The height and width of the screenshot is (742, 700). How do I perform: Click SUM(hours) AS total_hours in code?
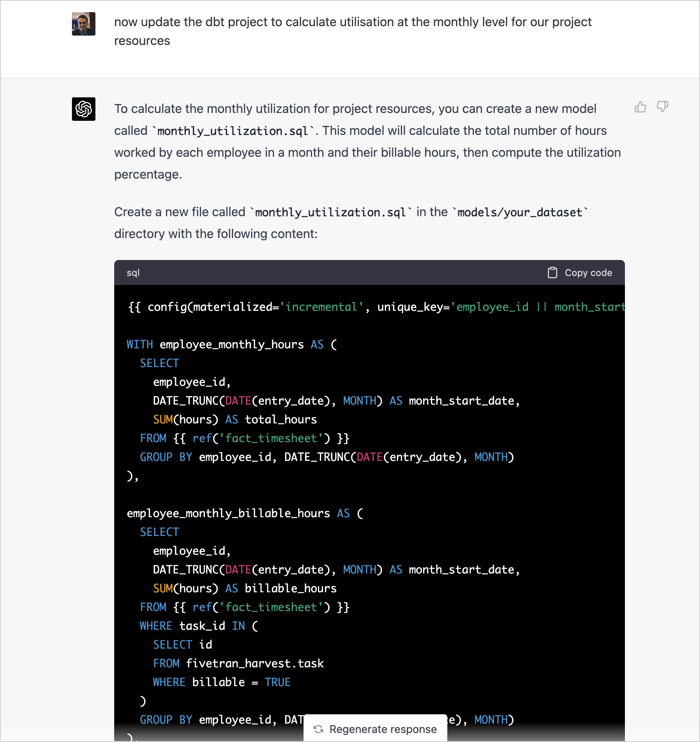point(235,419)
